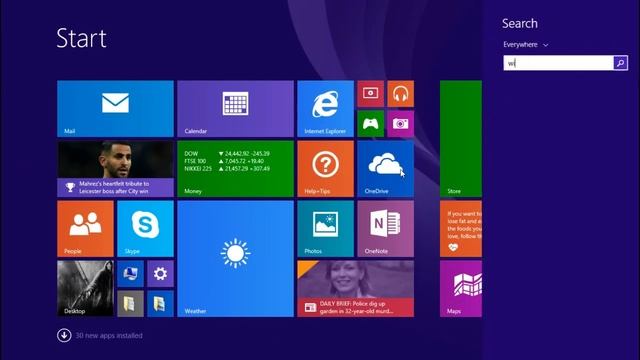Open the Maps tile
This screenshot has width=640, height=360.
click(x=461, y=289)
